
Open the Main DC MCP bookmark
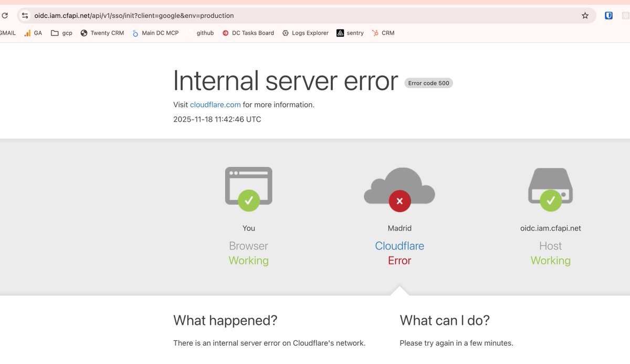155,33
